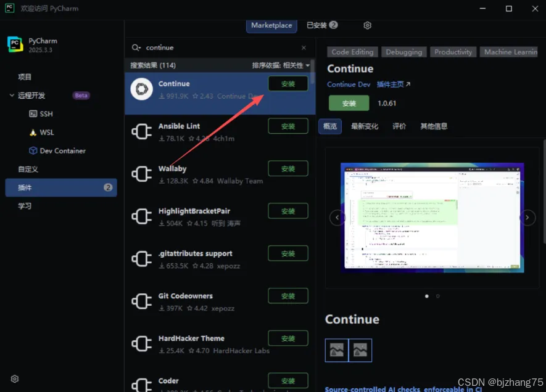Show previous screenshot in carousel
The height and width of the screenshot is (392, 546).
(337, 218)
